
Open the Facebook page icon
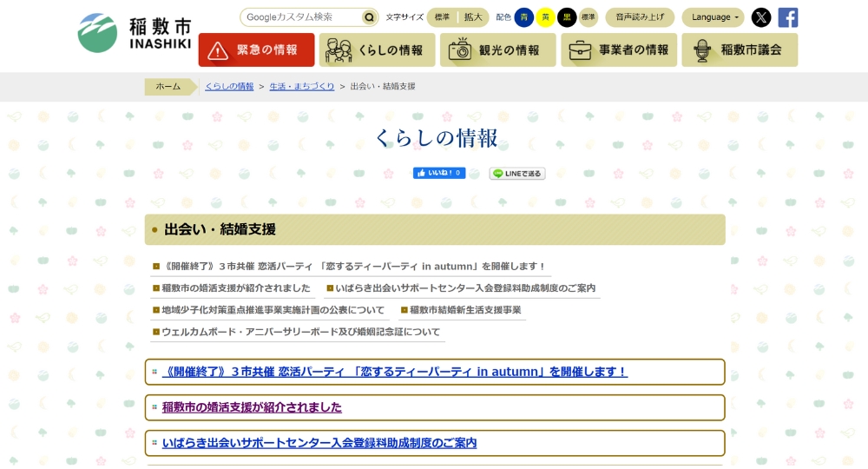(x=787, y=17)
